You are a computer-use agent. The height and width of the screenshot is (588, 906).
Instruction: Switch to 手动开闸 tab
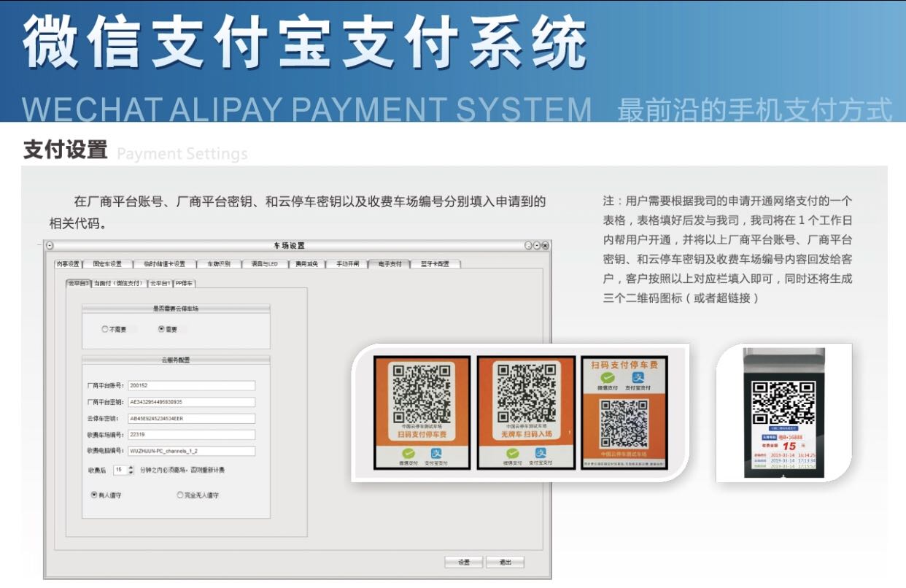pyautogui.click(x=346, y=264)
